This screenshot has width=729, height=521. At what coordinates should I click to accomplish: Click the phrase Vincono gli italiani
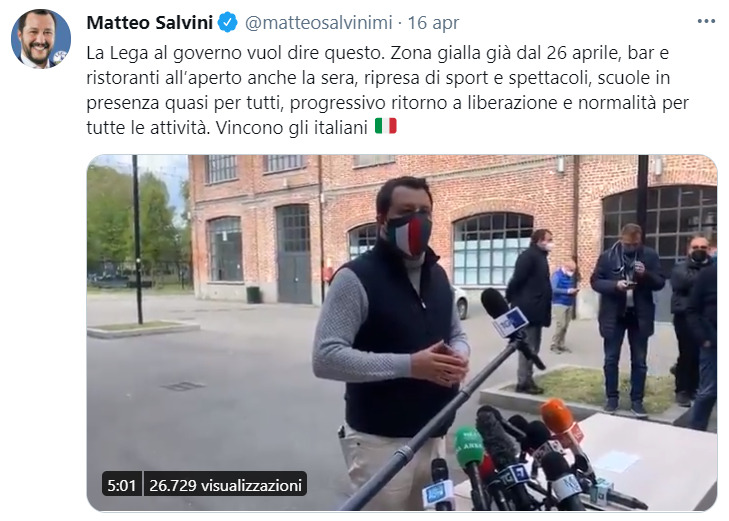[x=292, y=127]
